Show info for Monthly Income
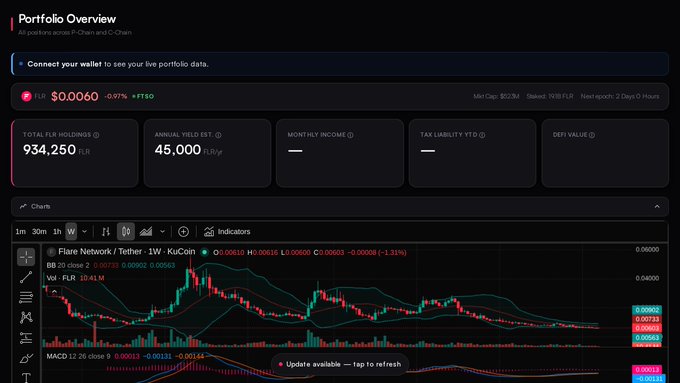Image resolution: width=680 pixels, height=383 pixels. [350, 135]
